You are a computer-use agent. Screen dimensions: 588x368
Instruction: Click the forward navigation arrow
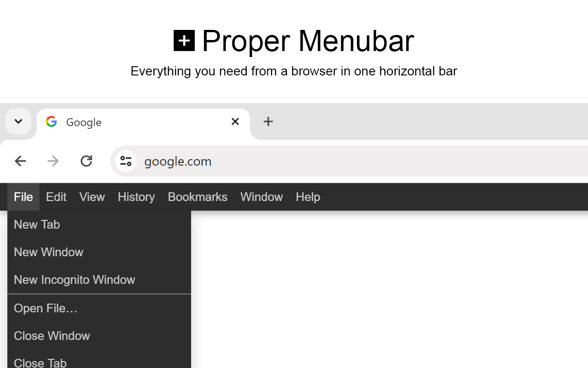pyautogui.click(x=53, y=161)
